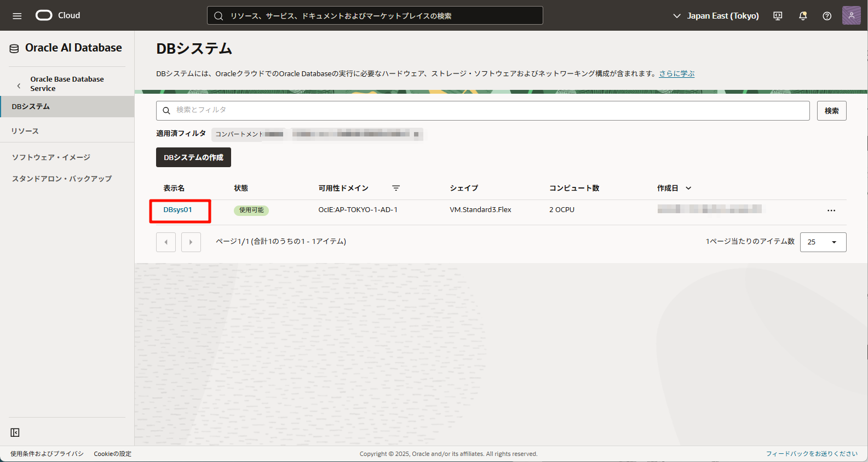The image size is (868, 462).
Task: Collapse the sidebar panel icon
Action: [x=15, y=432]
